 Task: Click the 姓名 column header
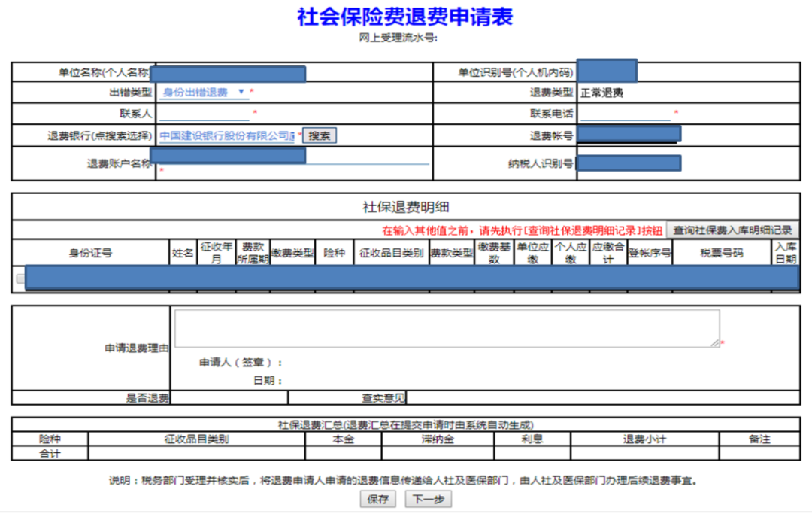[x=183, y=253]
